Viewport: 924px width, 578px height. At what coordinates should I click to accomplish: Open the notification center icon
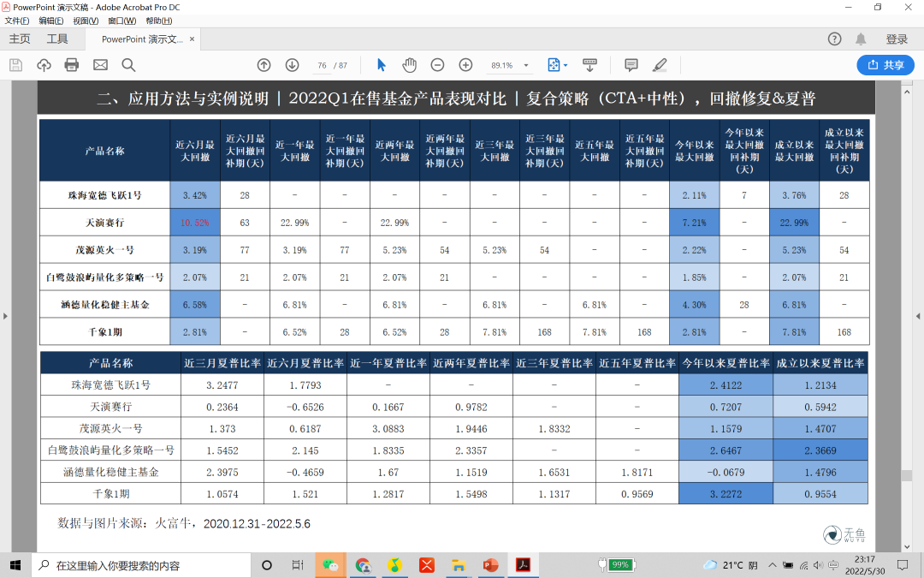[903, 565]
